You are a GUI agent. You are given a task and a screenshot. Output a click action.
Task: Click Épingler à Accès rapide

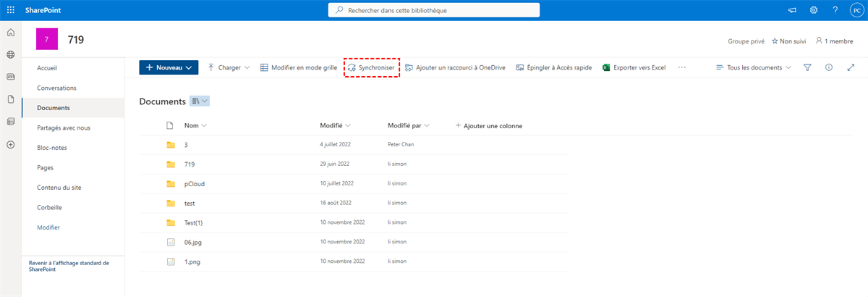[554, 67]
